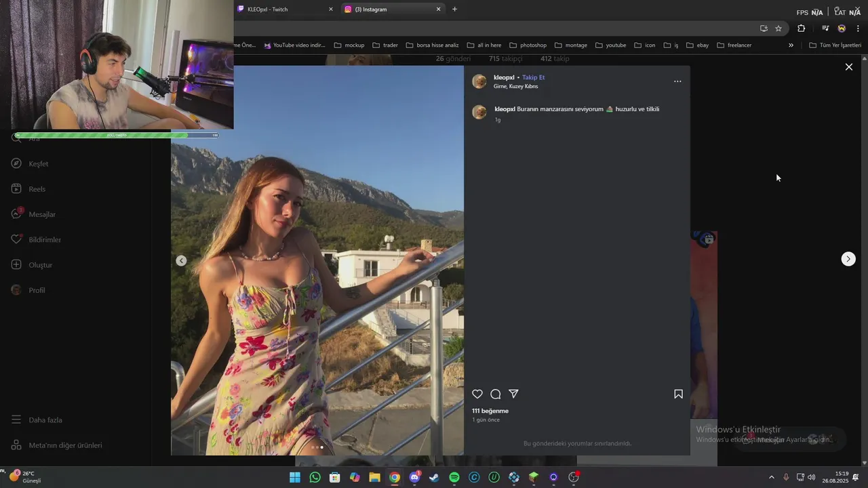868x488 pixels.
Task: Select Oluştur in Instagram sidebar
Action: (x=32, y=265)
